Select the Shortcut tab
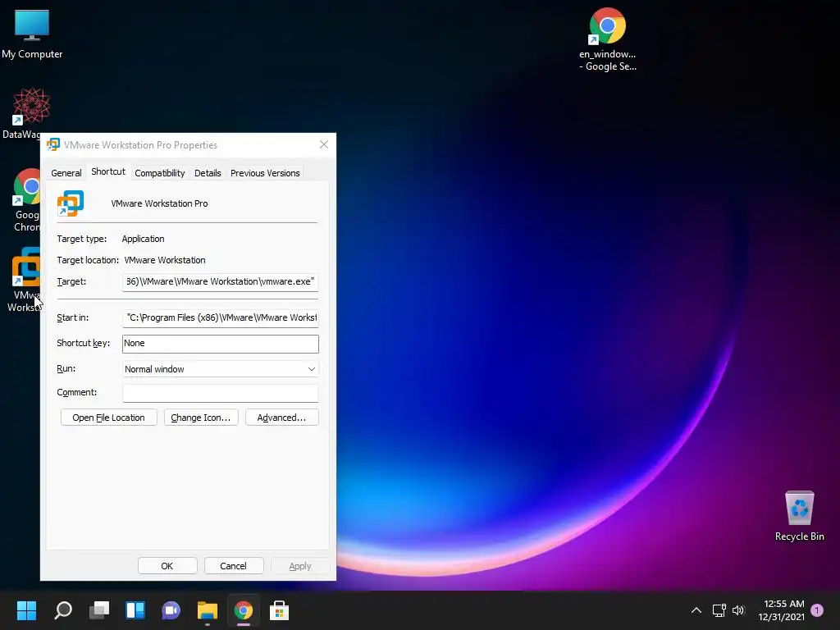Screen dimensions: 840x630 pyautogui.click(x=108, y=171)
